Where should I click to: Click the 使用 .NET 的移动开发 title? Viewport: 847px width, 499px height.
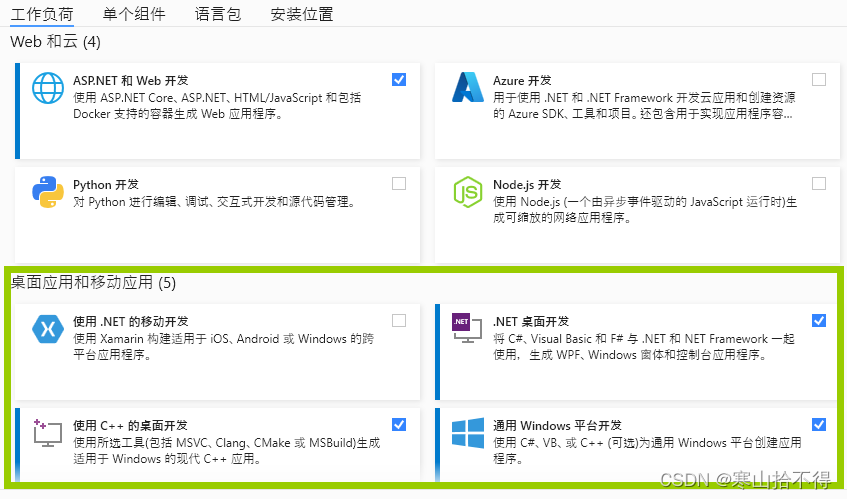[x=131, y=321]
